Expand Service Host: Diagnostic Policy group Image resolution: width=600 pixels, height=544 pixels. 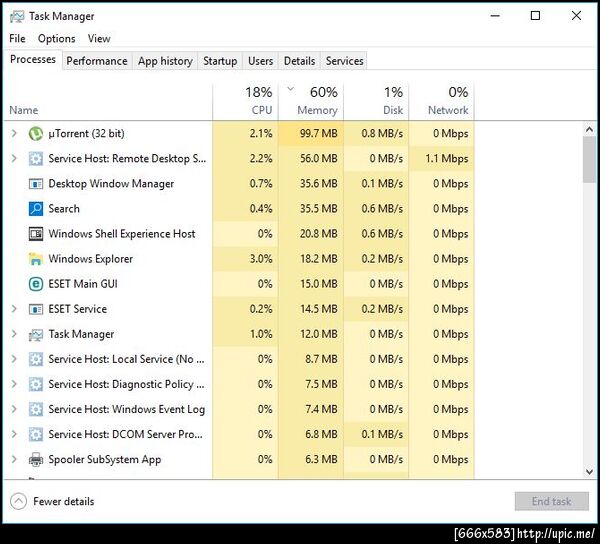pyautogui.click(x=14, y=384)
